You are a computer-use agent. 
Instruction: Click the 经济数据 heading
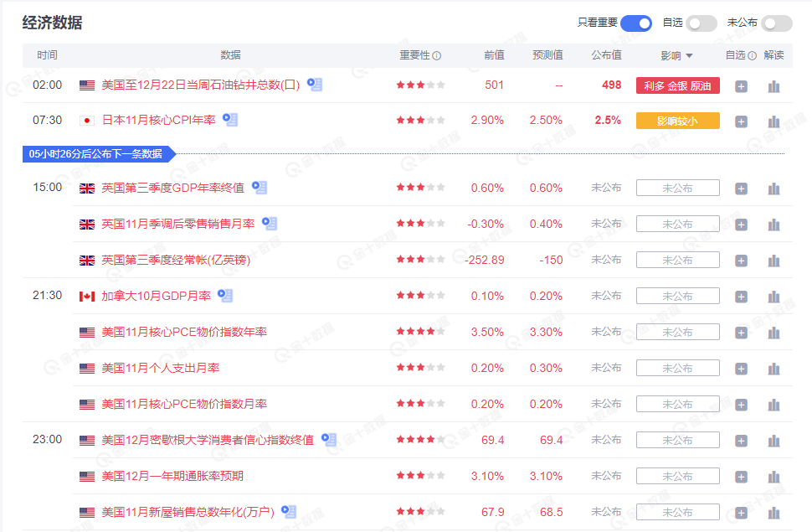click(x=52, y=23)
